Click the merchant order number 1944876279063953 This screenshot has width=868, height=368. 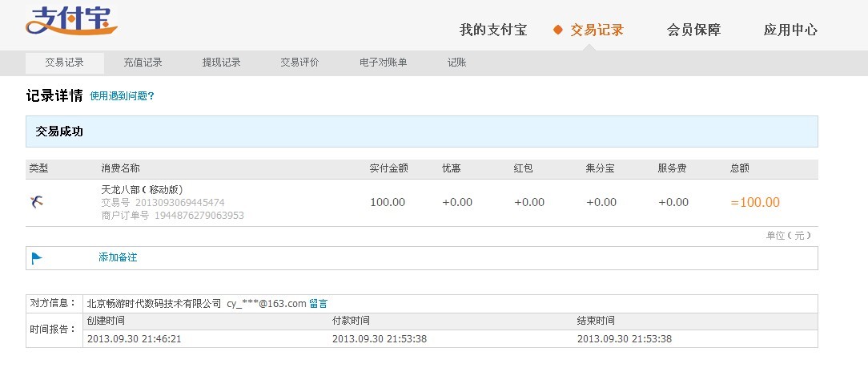tap(199, 216)
